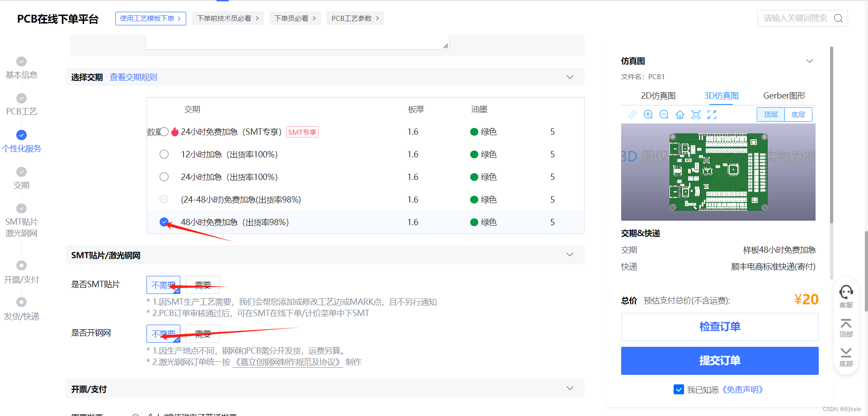Image resolution: width=868 pixels, height=416 pixels.
Task: Collapse the 仿真图 panel chevron
Action: [810, 61]
